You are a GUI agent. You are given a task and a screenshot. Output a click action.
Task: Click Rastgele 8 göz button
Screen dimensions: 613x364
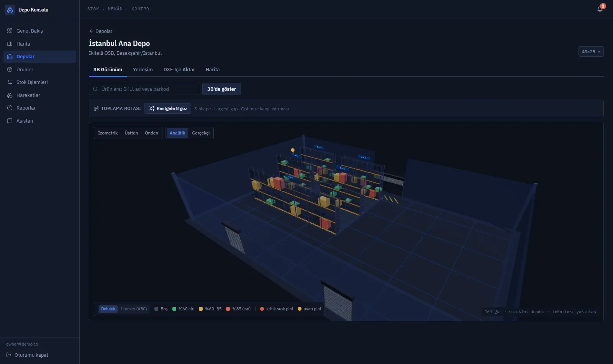[x=167, y=108]
